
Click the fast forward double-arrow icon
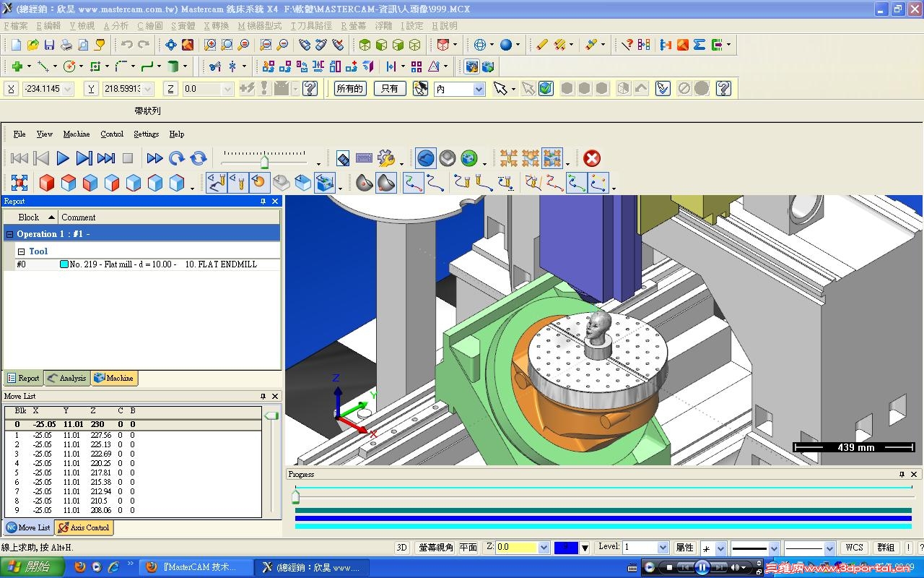(154, 158)
